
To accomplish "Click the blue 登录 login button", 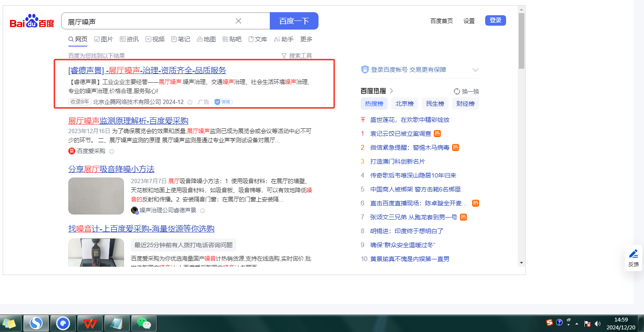I will click(495, 20).
